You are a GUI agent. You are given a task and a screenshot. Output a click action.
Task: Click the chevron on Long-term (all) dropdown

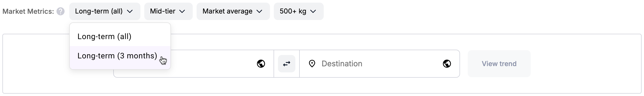(x=130, y=12)
